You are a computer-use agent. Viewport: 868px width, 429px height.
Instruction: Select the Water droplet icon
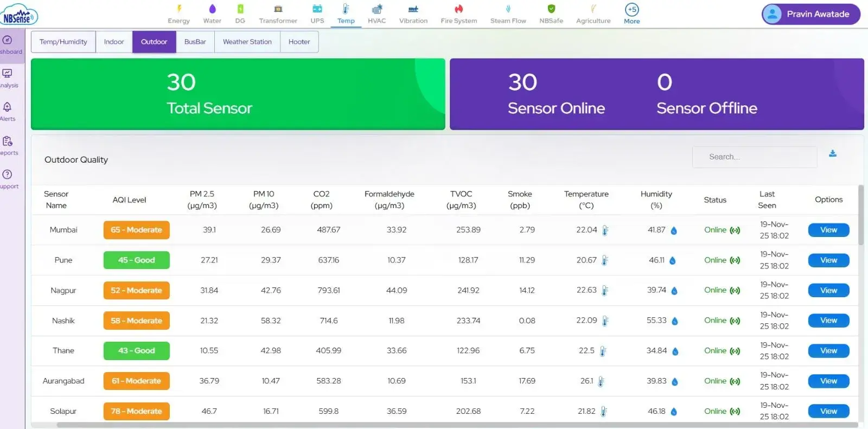click(x=212, y=9)
